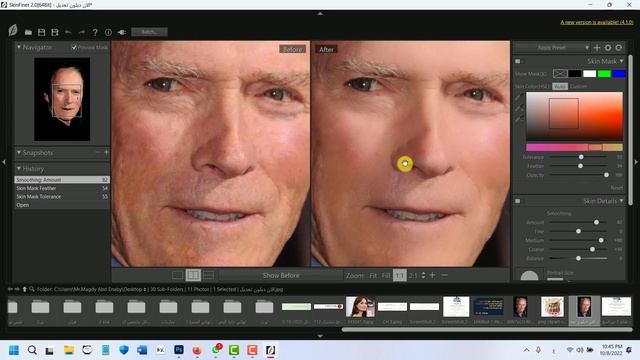Click the Save As disk icon
Viewport: 640px width, 360px height.
55,32
